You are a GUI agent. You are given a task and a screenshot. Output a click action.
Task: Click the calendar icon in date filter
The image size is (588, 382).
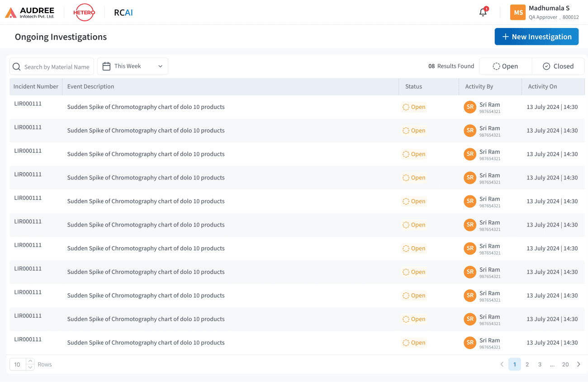pyautogui.click(x=106, y=66)
